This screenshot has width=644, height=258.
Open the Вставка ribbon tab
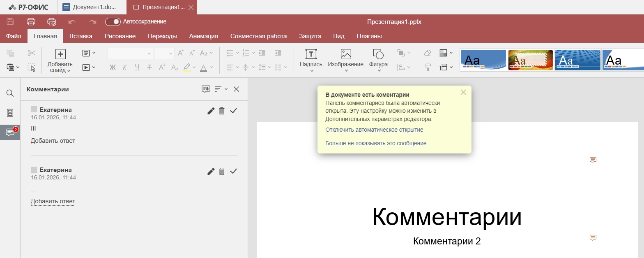click(x=80, y=36)
